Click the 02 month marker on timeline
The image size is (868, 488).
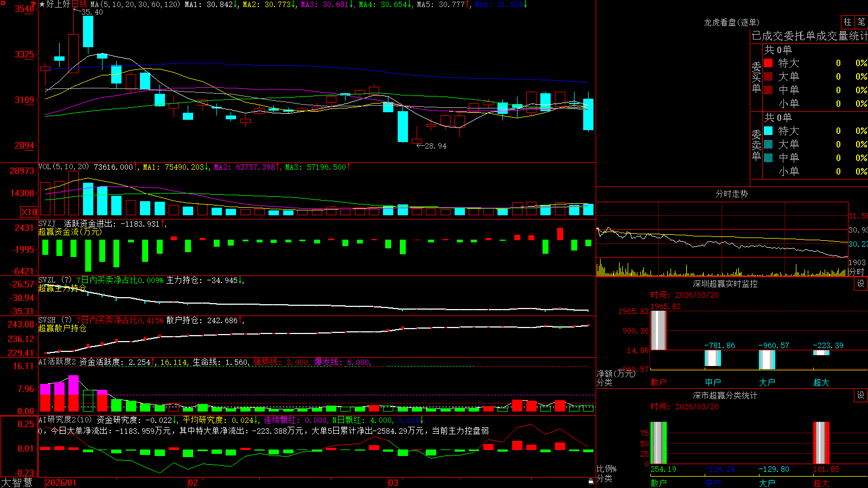(x=193, y=483)
